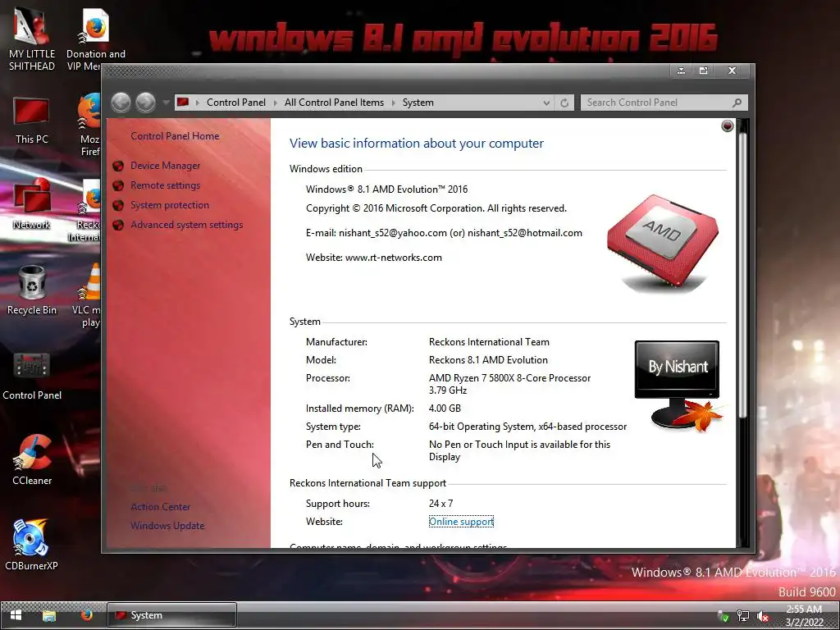The width and height of the screenshot is (840, 630).
Task: Open Reckons International desktop shortcut
Action: (85, 211)
